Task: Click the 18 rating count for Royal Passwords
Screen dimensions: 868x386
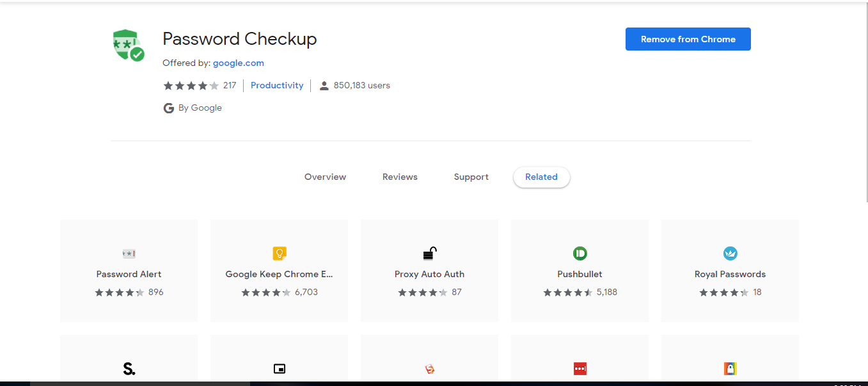Action: [x=757, y=293]
